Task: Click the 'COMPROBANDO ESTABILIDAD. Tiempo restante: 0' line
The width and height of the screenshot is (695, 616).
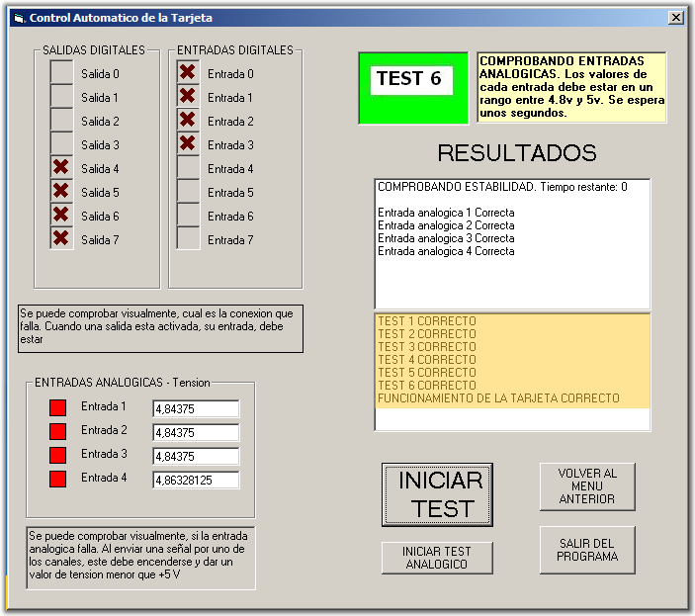Action: point(502,187)
